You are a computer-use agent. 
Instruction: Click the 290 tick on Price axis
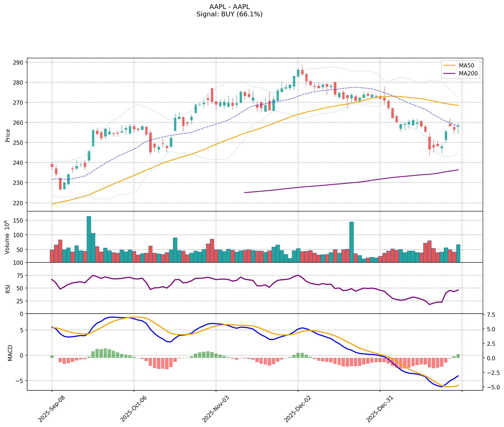click(20, 63)
